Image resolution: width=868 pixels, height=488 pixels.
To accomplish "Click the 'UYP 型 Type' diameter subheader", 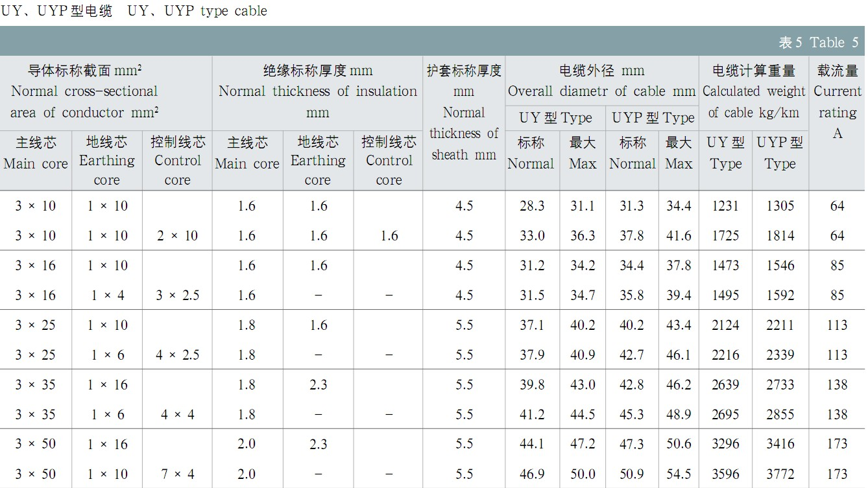I will pyautogui.click(x=653, y=118).
